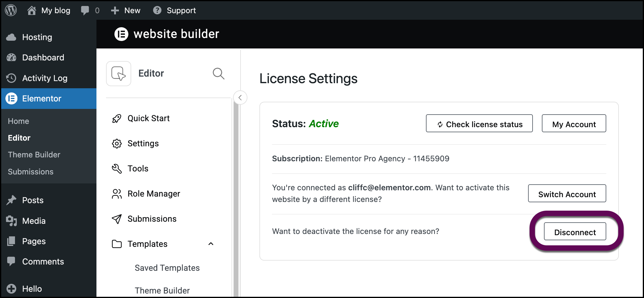Open the Role Manager panel item
This screenshot has height=298, width=644.
coord(153,194)
